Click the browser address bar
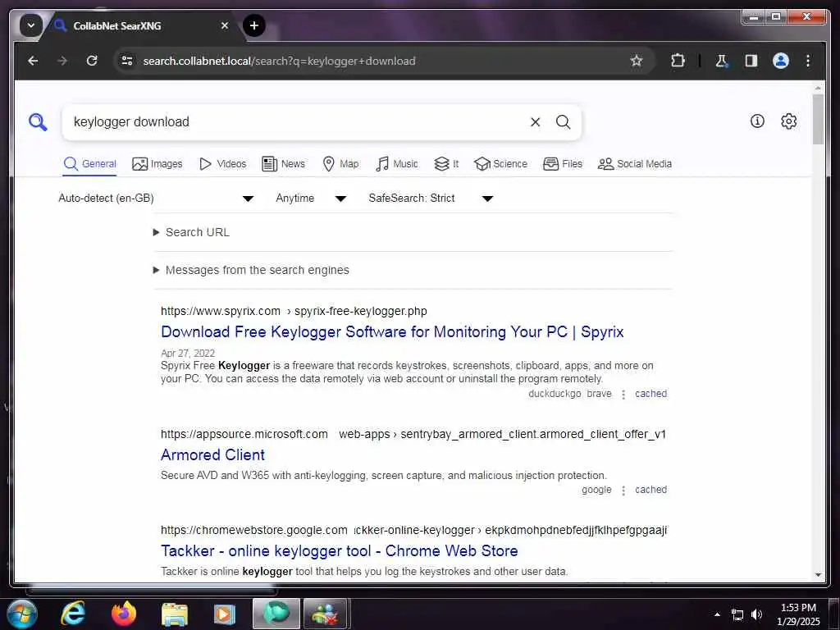This screenshot has width=840, height=630. pos(383,61)
